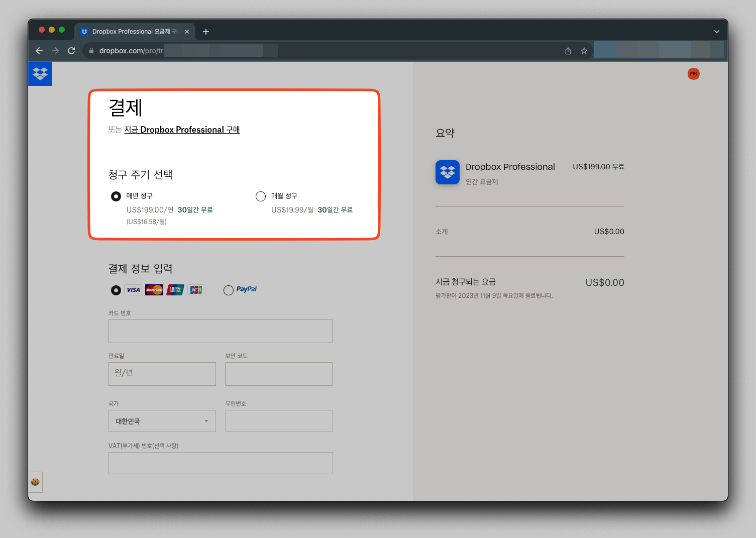Click the US$19.99/월 price text

point(292,210)
